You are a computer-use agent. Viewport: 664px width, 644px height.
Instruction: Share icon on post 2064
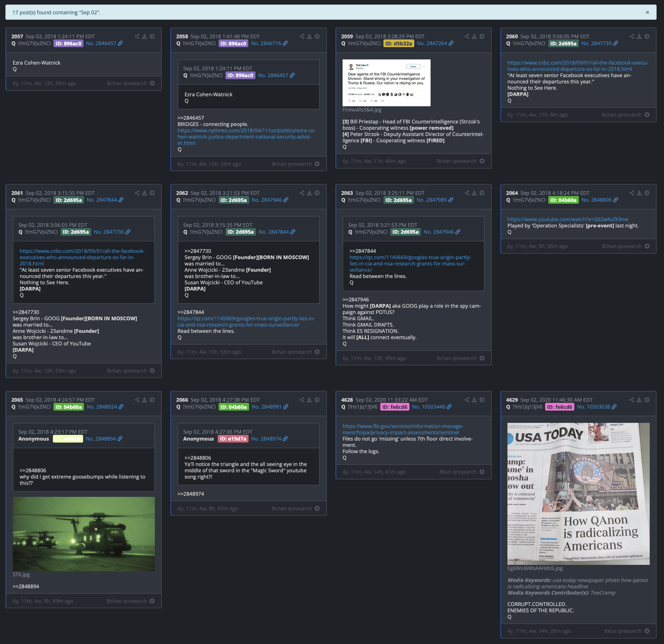(632, 193)
